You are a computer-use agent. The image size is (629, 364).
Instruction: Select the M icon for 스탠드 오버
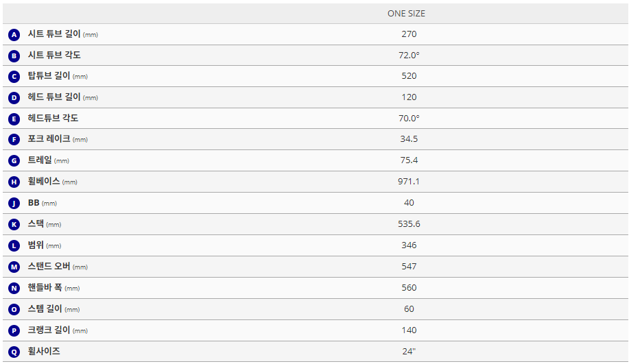click(14, 267)
